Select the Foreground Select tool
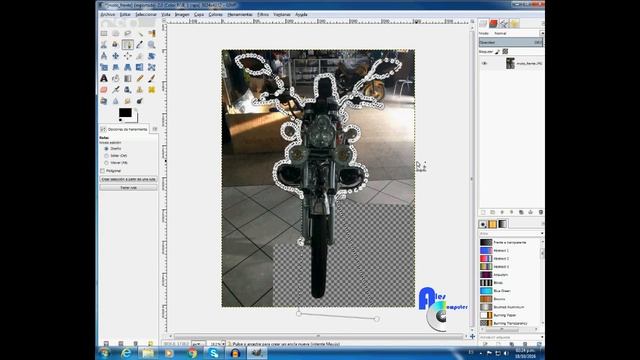Screen dimensions: 640x360 pyautogui.click(x=116, y=44)
